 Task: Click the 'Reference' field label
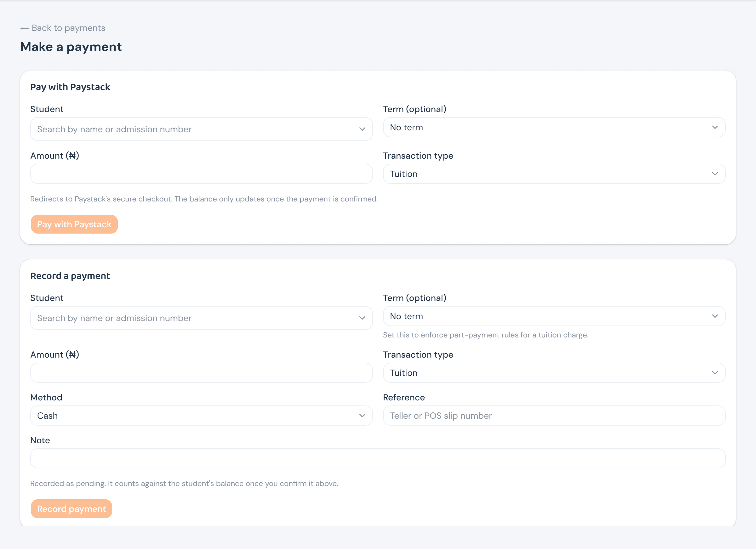pos(404,397)
